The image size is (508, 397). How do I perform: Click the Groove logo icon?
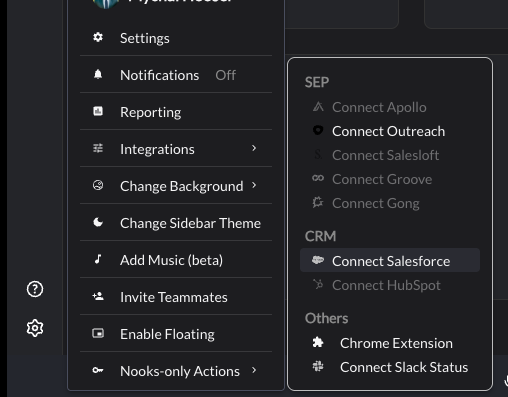318,178
